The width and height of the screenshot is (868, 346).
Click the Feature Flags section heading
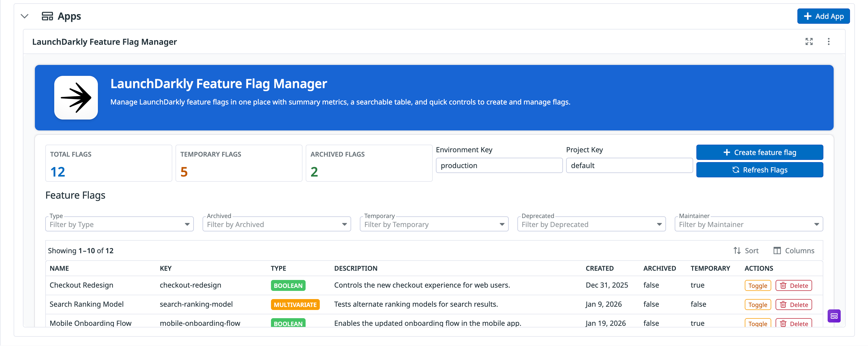75,195
